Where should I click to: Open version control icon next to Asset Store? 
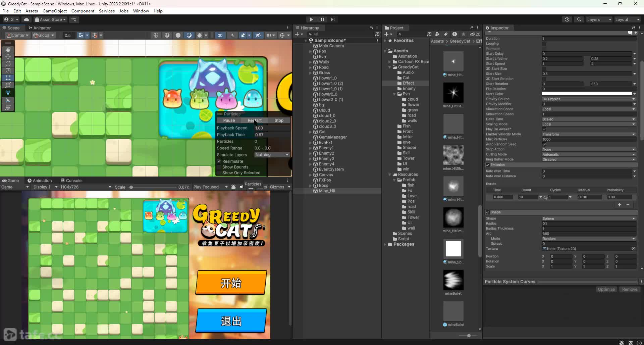click(74, 19)
